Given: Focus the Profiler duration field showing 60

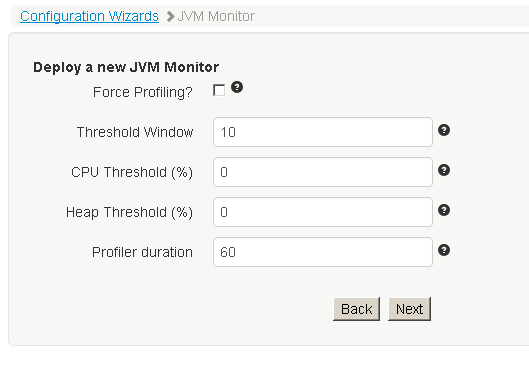Looking at the screenshot, I should [323, 252].
